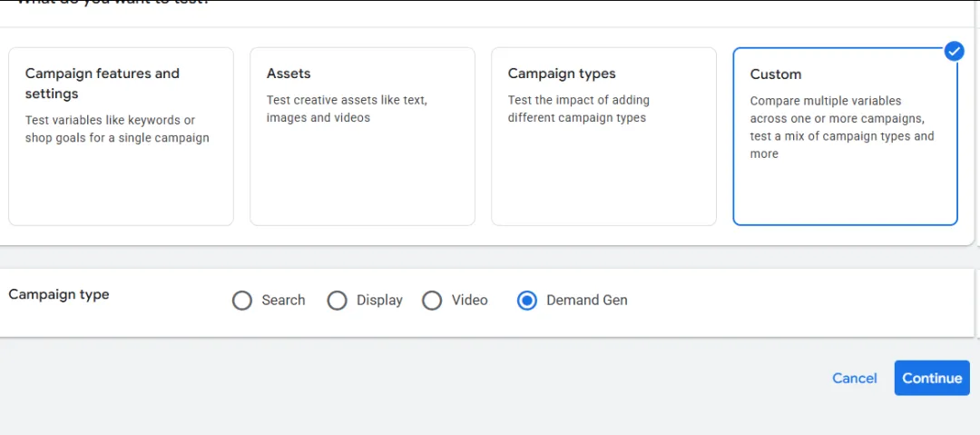Select the Campaign features and settings card
Viewport: 980px width, 435px height.
[121, 136]
